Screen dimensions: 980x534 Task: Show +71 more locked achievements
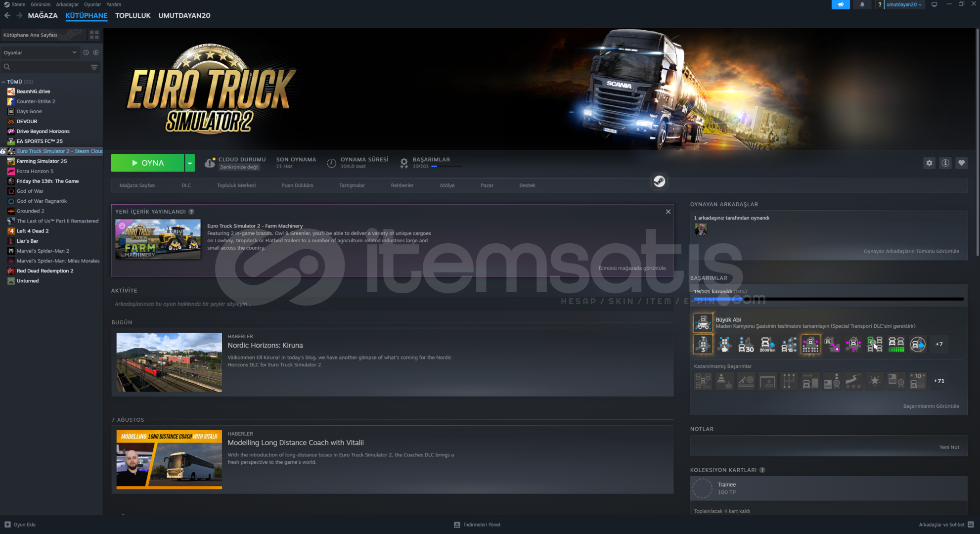click(x=939, y=381)
